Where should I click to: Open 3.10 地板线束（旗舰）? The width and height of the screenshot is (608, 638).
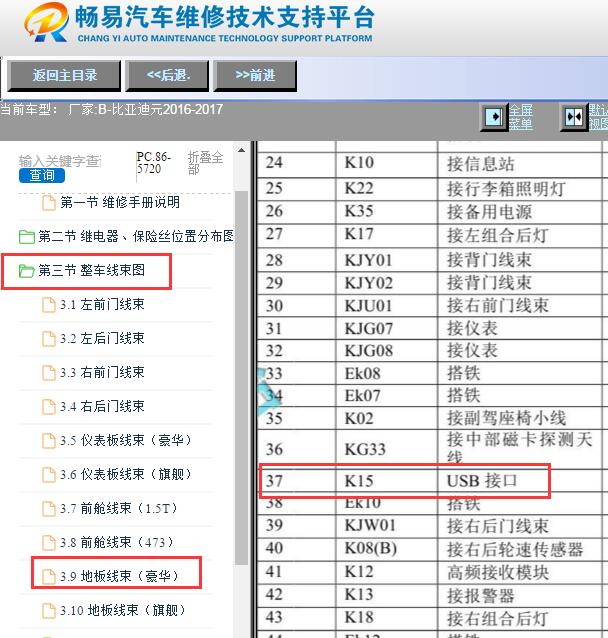pos(123,610)
